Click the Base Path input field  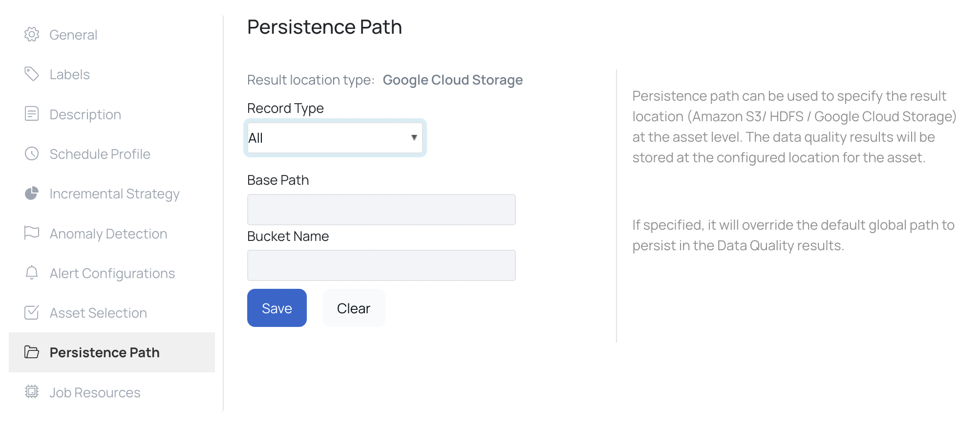coord(382,210)
